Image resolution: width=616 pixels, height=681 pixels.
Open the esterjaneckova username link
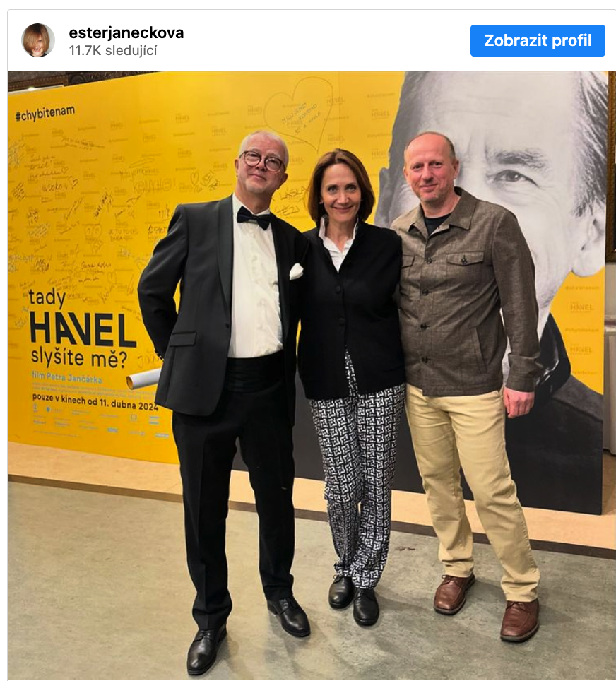coord(126,32)
